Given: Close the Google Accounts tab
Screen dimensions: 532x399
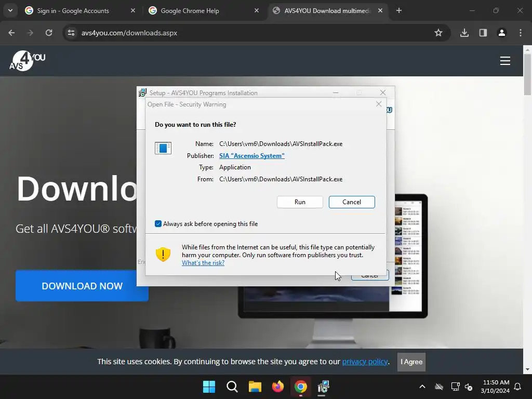Looking at the screenshot, I should 133,10.
